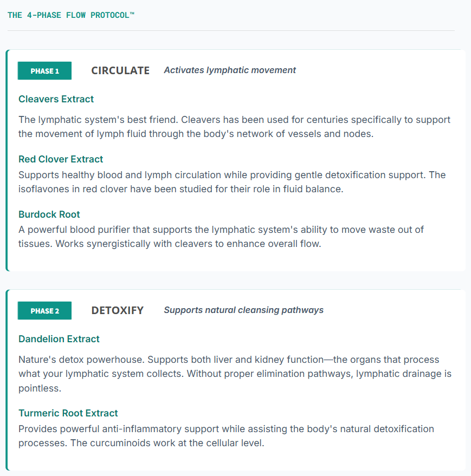Click the 4-Phase Flow Protocol heading
This screenshot has height=476, width=471.
[x=70, y=15]
